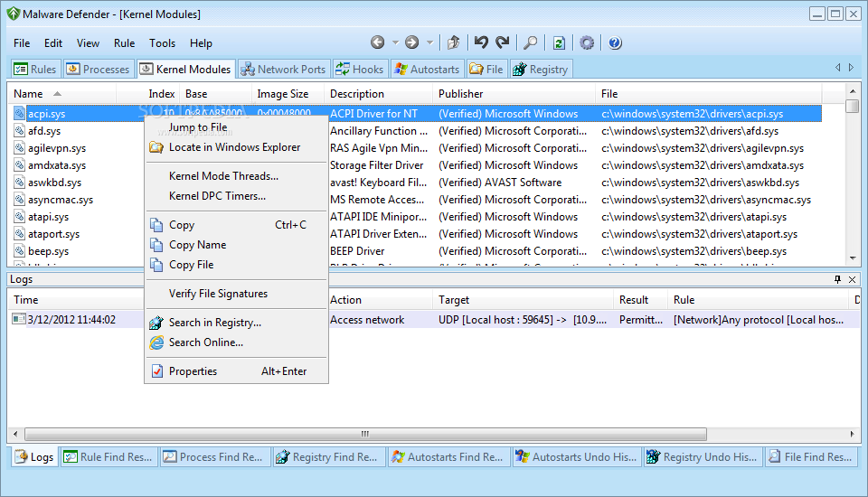Switch to the Rules tab
868x497 pixels.
35,70
